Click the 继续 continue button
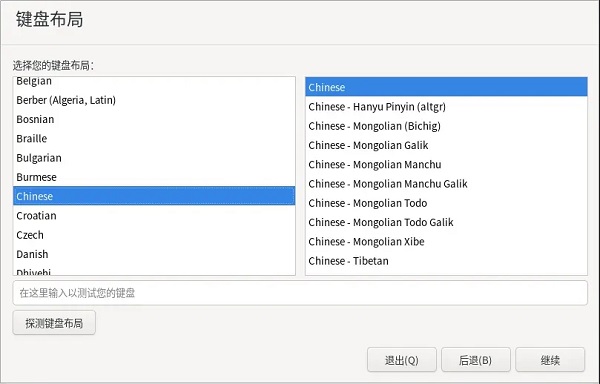Image resolution: width=600 pixels, height=384 pixels. click(x=550, y=360)
